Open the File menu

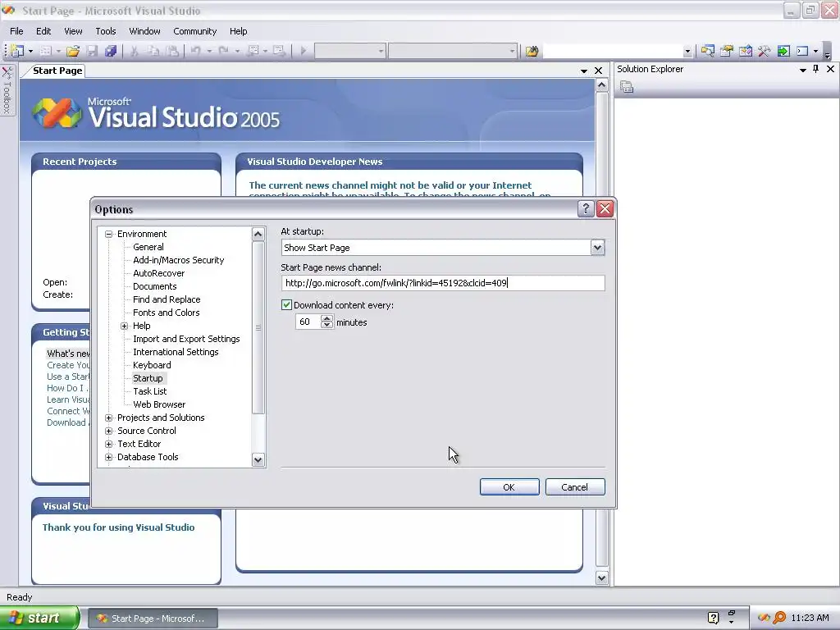tap(16, 31)
